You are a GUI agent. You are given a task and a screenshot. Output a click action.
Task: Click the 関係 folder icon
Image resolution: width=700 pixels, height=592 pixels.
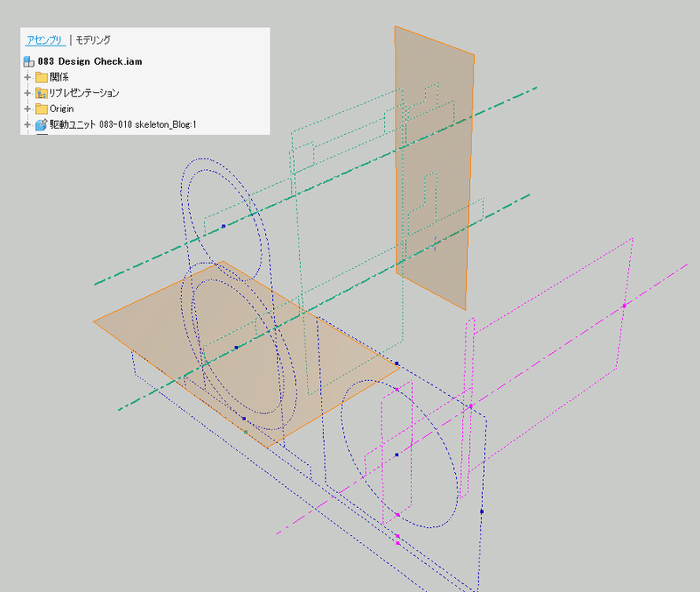click(41, 77)
